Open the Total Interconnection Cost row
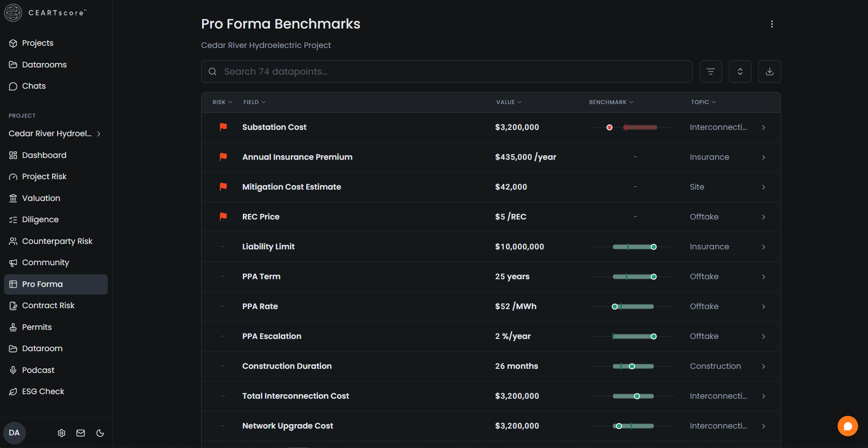This screenshot has width=868, height=448. click(x=491, y=396)
